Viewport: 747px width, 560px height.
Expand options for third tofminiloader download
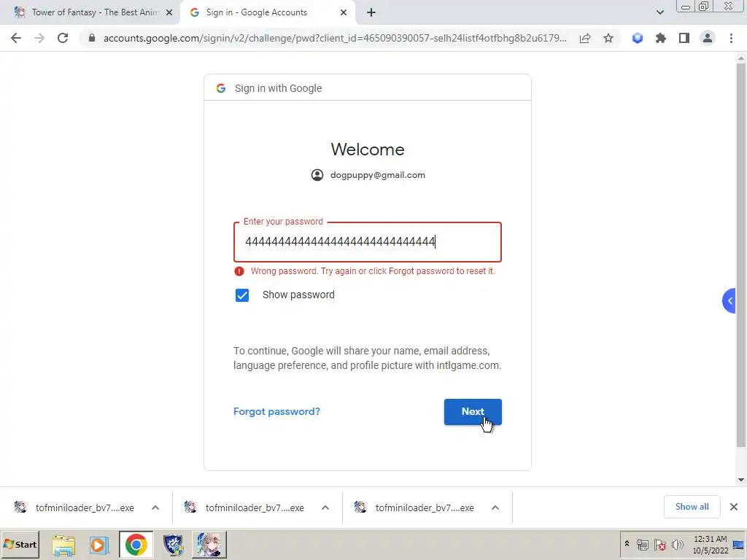click(495, 507)
